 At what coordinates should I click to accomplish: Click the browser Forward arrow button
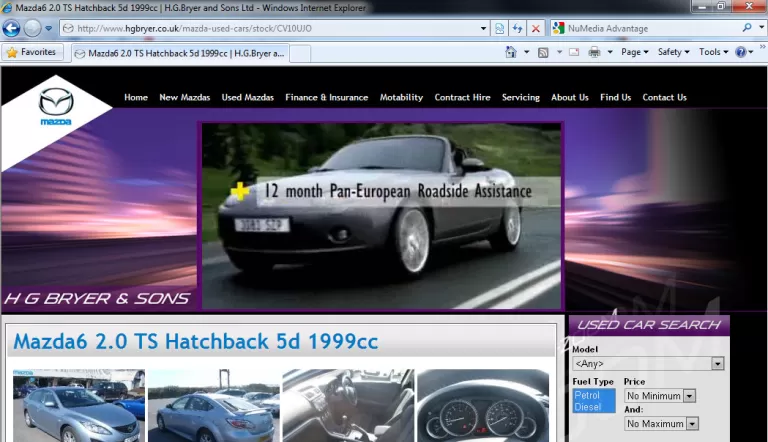[32, 28]
